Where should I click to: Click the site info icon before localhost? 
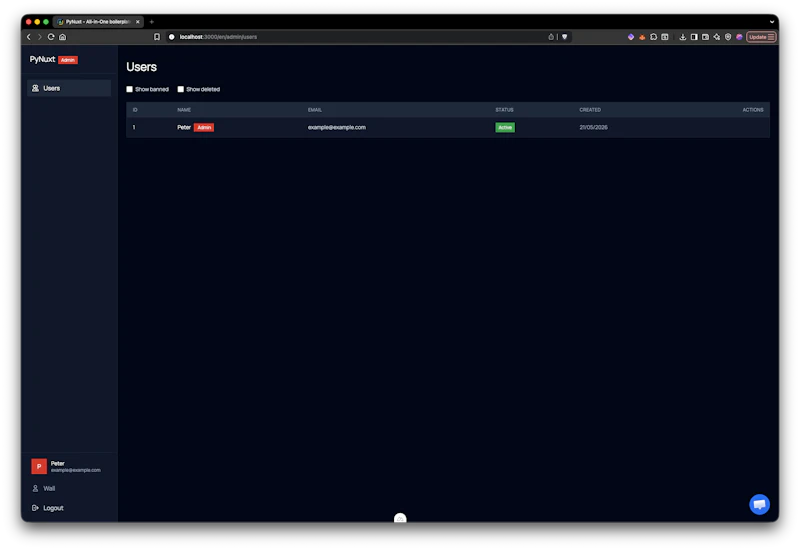(172, 37)
